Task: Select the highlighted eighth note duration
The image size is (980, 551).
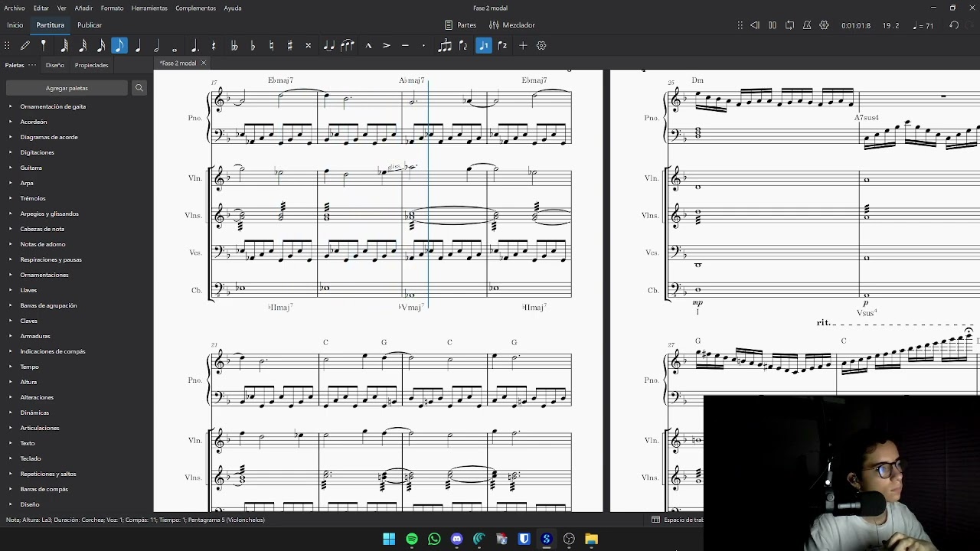Action: point(119,46)
